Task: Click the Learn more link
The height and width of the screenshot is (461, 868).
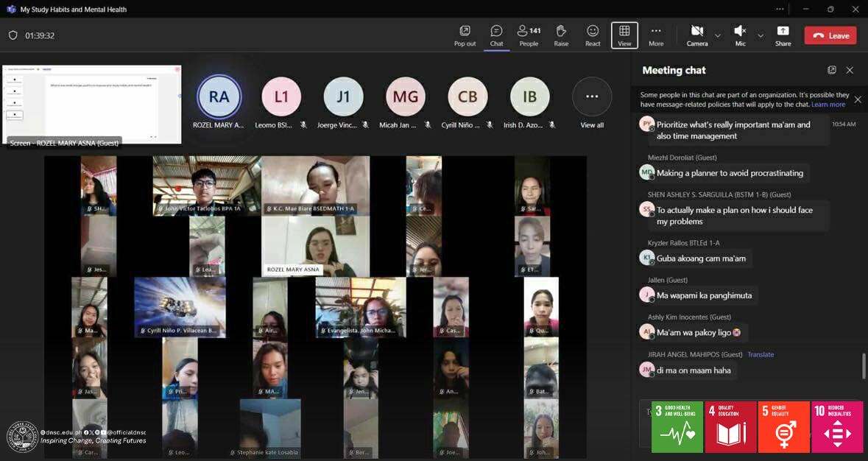Action: point(828,105)
